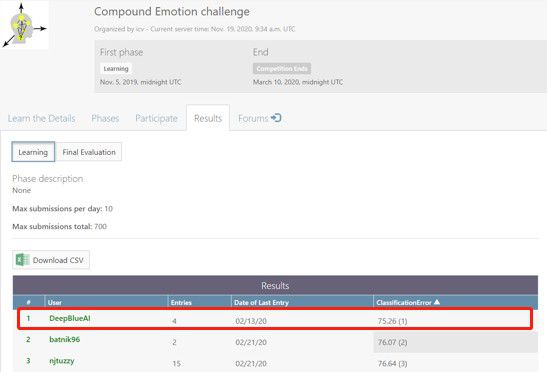This screenshot has height=375, width=547.
Task: Click the Competition Ends badge
Action: (282, 69)
